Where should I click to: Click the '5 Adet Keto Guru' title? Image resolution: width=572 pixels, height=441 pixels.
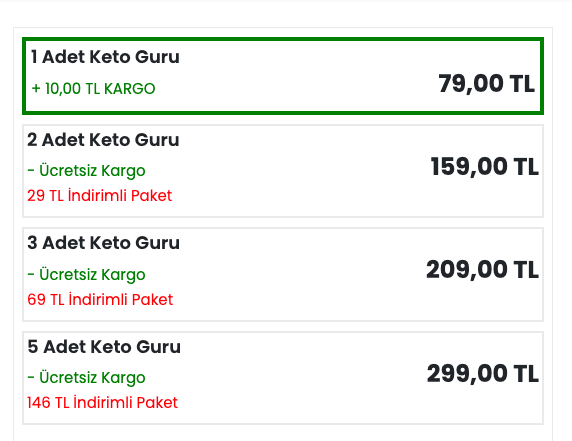pyautogui.click(x=104, y=347)
